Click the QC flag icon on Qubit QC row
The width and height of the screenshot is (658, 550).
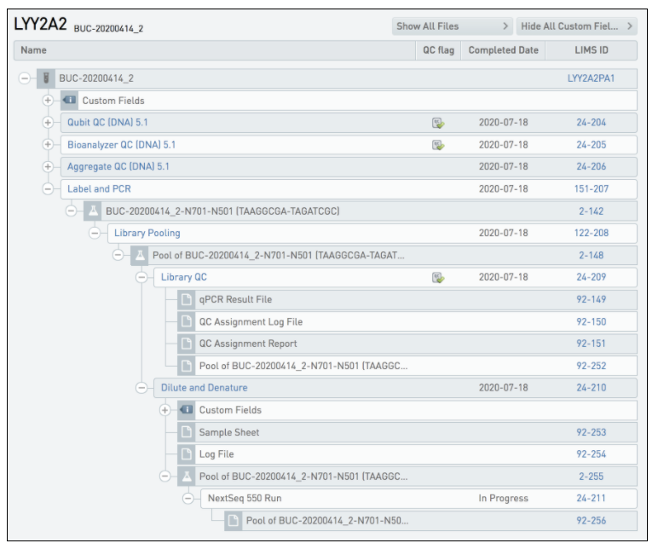(438, 123)
